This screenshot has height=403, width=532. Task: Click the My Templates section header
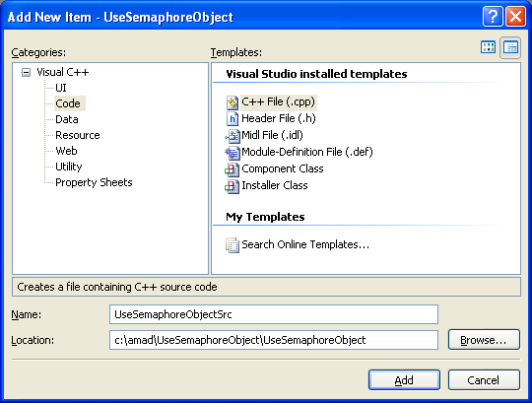pyautogui.click(x=265, y=217)
